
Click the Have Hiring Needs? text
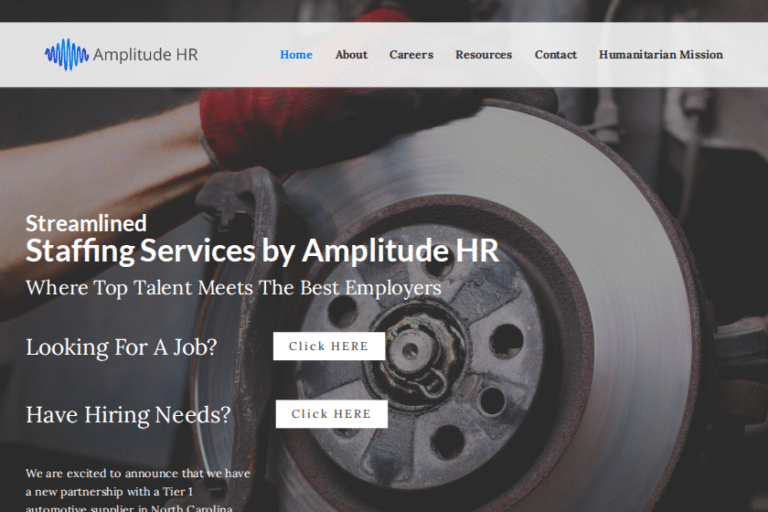click(x=128, y=415)
